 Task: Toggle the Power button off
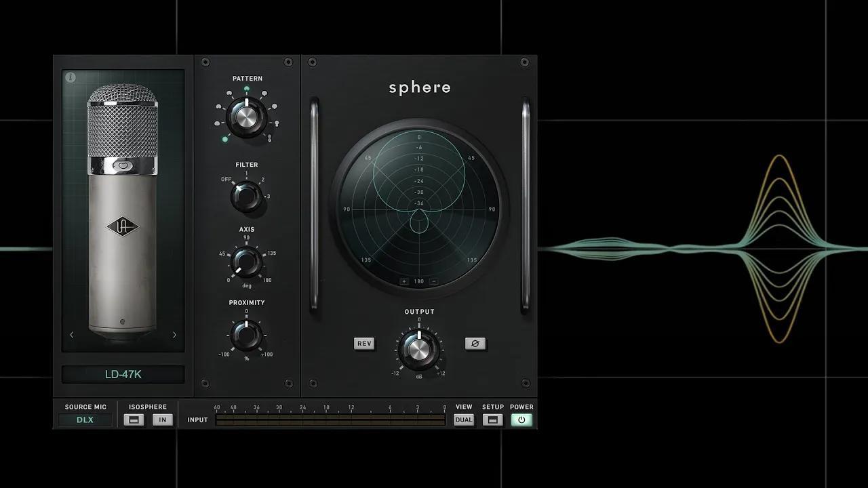pos(521,420)
